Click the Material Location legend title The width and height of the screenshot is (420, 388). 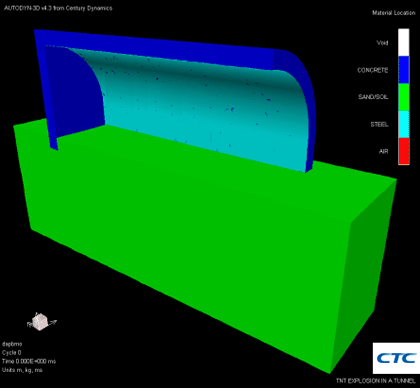394,13
